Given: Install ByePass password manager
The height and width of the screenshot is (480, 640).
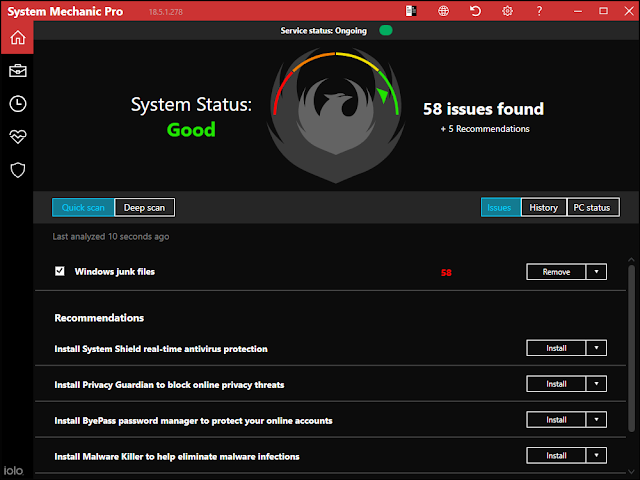Looking at the screenshot, I should pyautogui.click(x=556, y=420).
